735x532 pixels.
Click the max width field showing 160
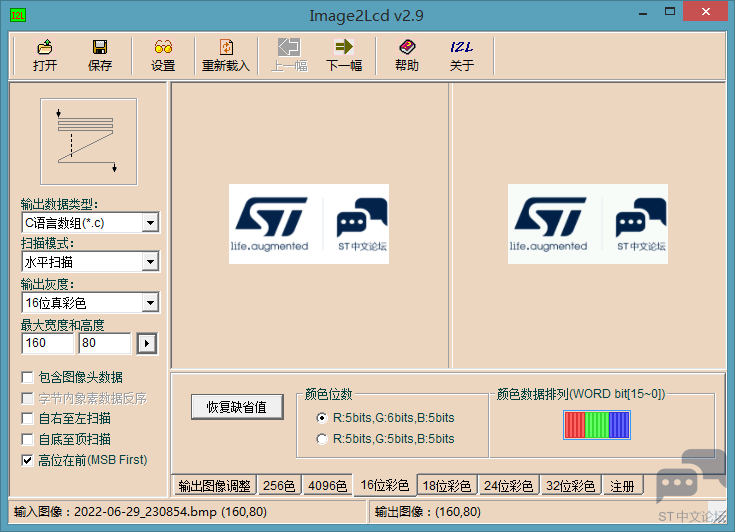point(47,343)
